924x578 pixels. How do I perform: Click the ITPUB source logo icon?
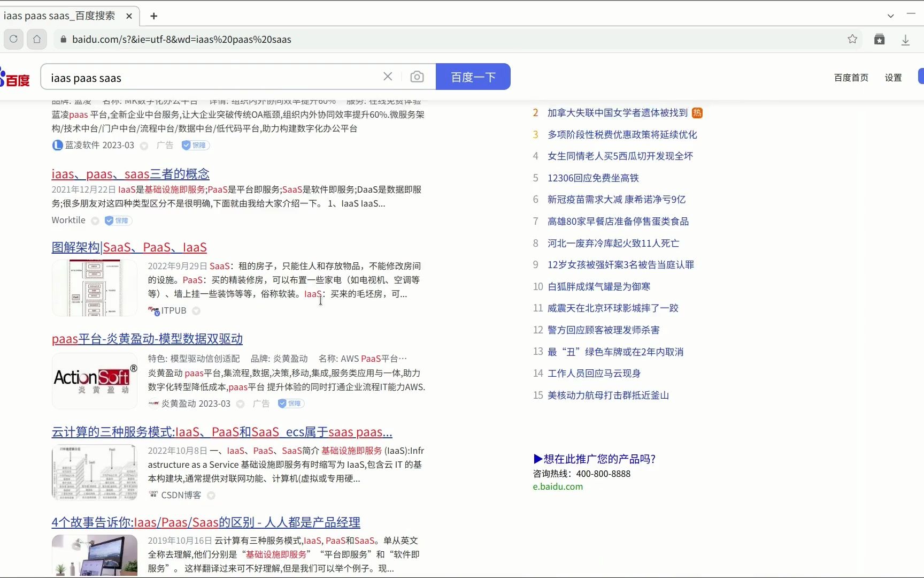pos(154,310)
